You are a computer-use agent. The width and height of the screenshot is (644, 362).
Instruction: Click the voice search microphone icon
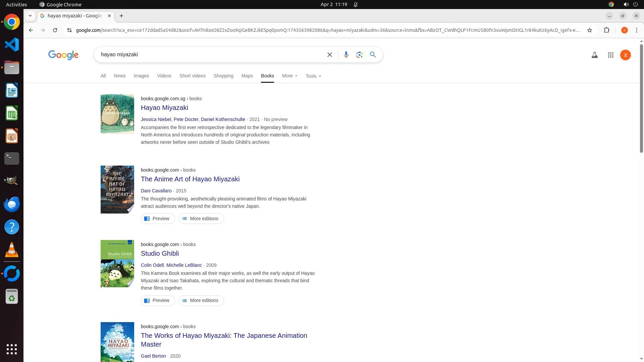tap(346, 55)
